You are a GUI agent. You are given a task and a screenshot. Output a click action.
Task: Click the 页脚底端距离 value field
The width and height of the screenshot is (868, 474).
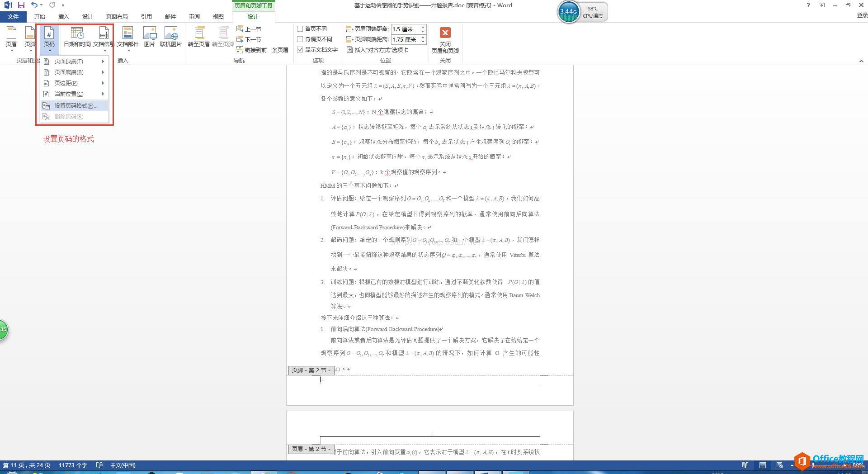(x=406, y=39)
